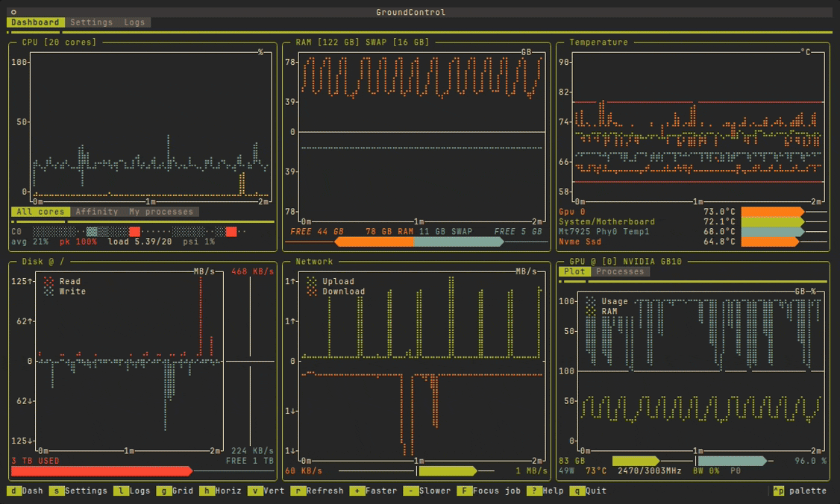Click the Download legend entry in Network panel

click(336, 292)
